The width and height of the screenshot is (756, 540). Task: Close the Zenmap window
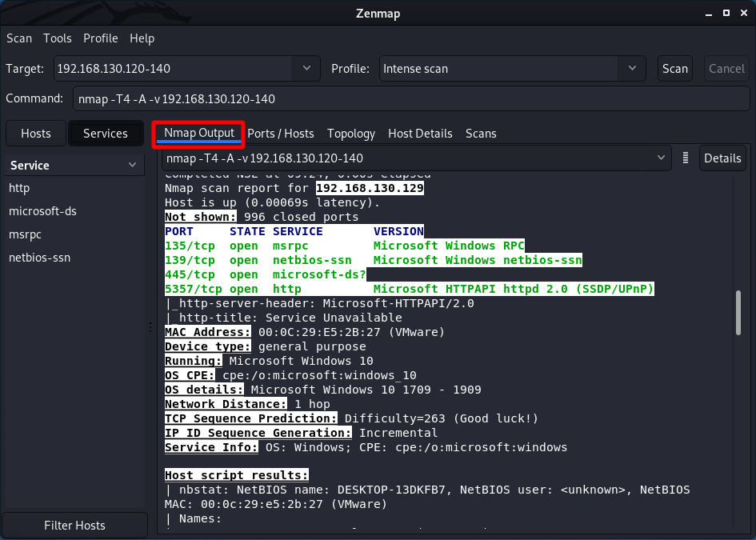tap(744, 13)
